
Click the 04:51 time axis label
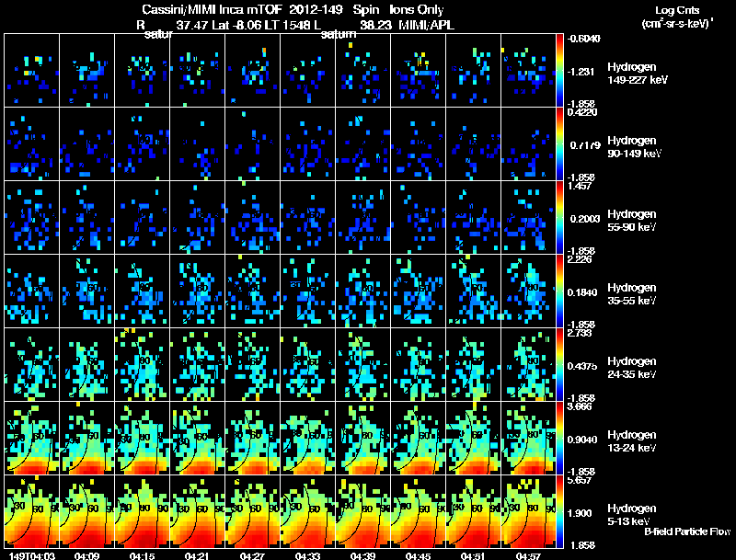[473, 555]
